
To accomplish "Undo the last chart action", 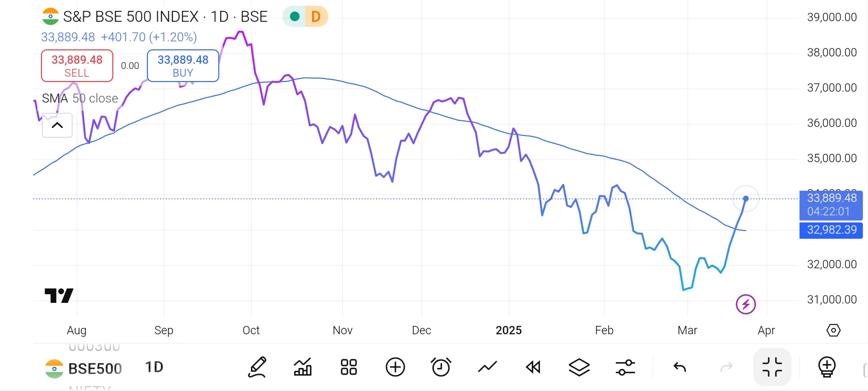I will (x=680, y=367).
